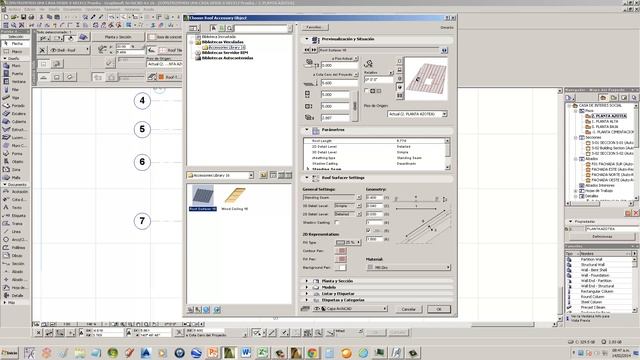Toggle the mirror checkbox below Relativo angle

click(366, 91)
